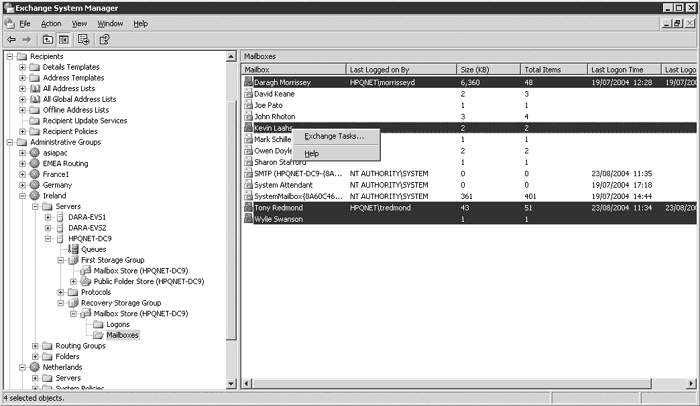Click the Back arrow toolbar icon

[10, 39]
